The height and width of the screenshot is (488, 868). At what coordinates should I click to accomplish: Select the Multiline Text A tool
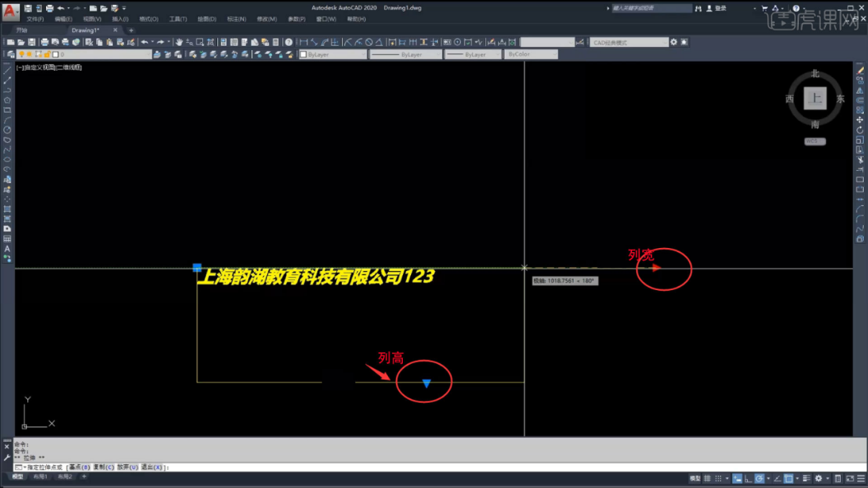(x=7, y=248)
